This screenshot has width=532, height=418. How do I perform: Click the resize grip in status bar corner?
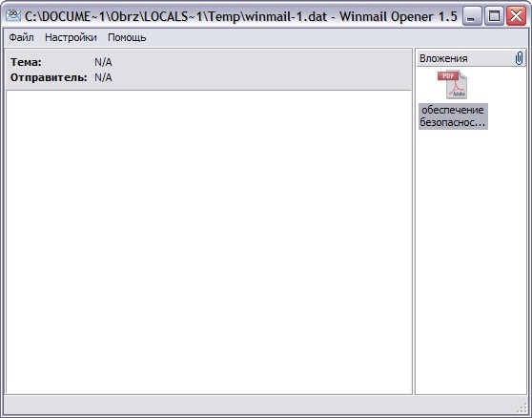click(x=522, y=408)
